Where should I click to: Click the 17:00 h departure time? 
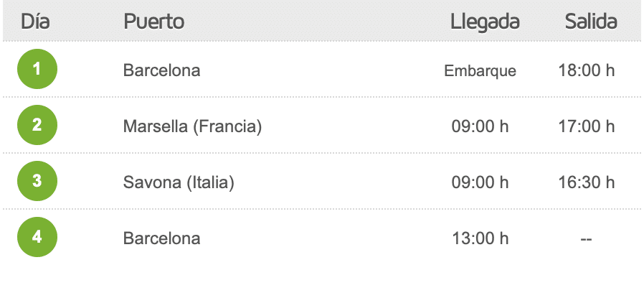(586, 126)
